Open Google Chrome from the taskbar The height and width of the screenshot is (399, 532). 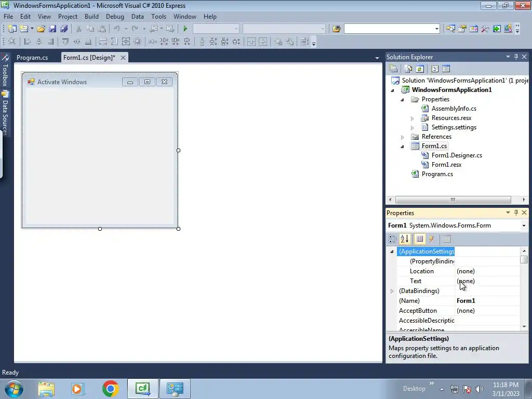[x=110, y=389]
